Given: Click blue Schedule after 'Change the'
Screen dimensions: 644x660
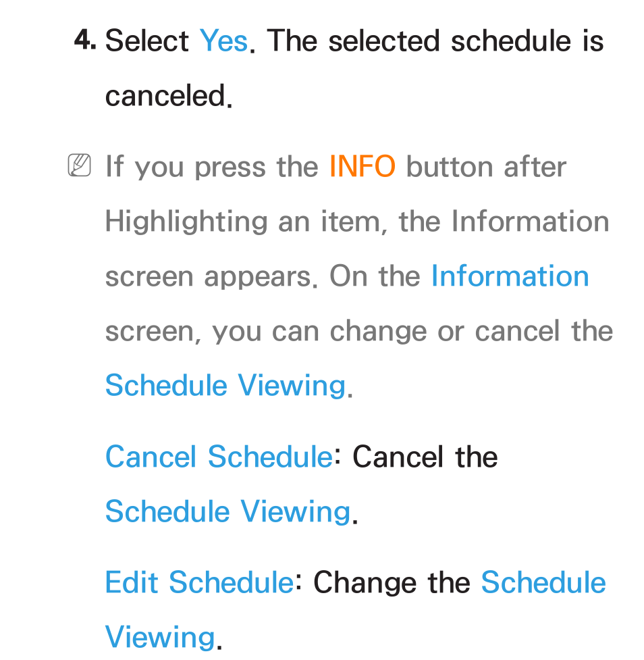Looking at the screenshot, I should tap(543, 582).
